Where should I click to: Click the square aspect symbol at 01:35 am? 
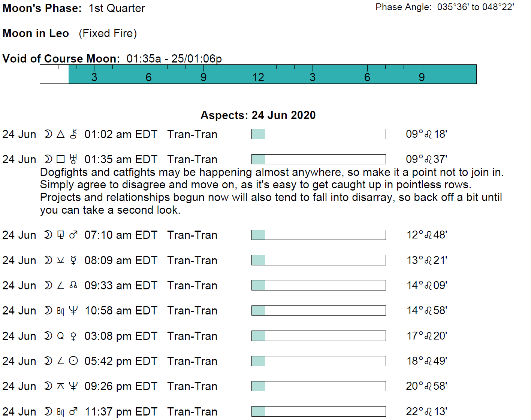coord(60,159)
